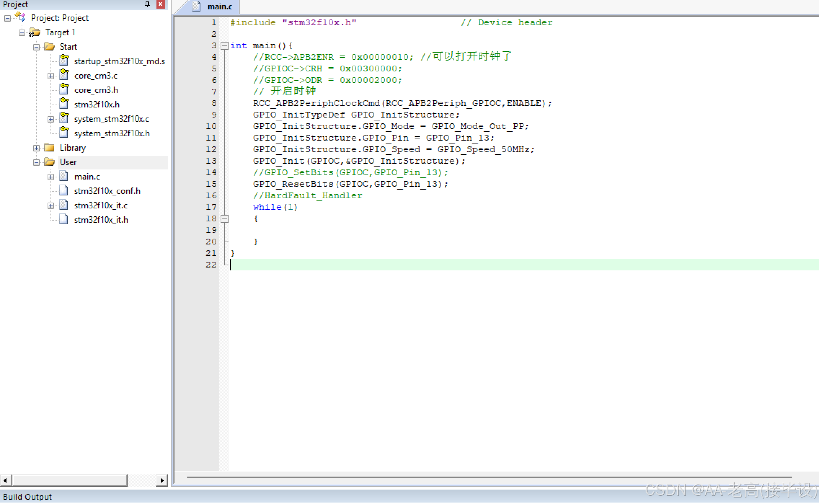819x504 pixels.
Task: Open main.c from the User group
Action: (x=87, y=177)
